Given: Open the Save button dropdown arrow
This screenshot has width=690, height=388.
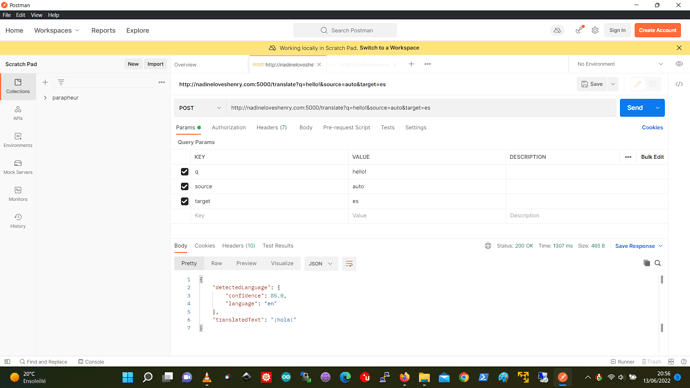Looking at the screenshot, I should 613,84.
